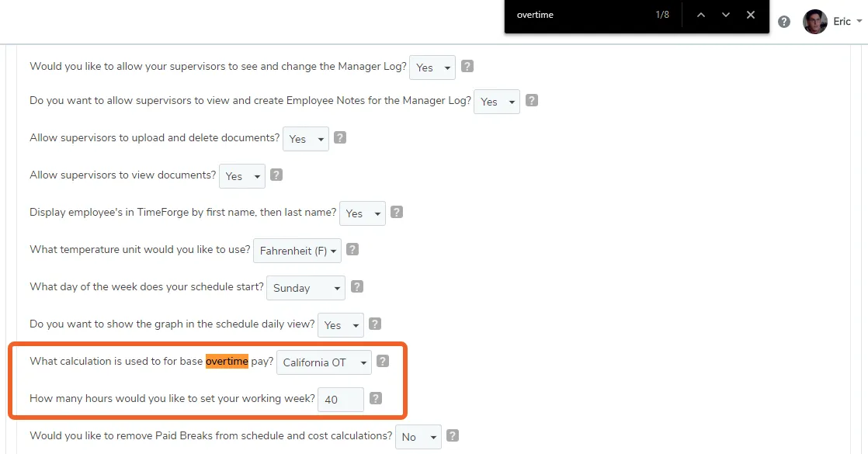Viewport: 868px width, 454px height.
Task: Open display by first name dropdown
Action: (362, 213)
